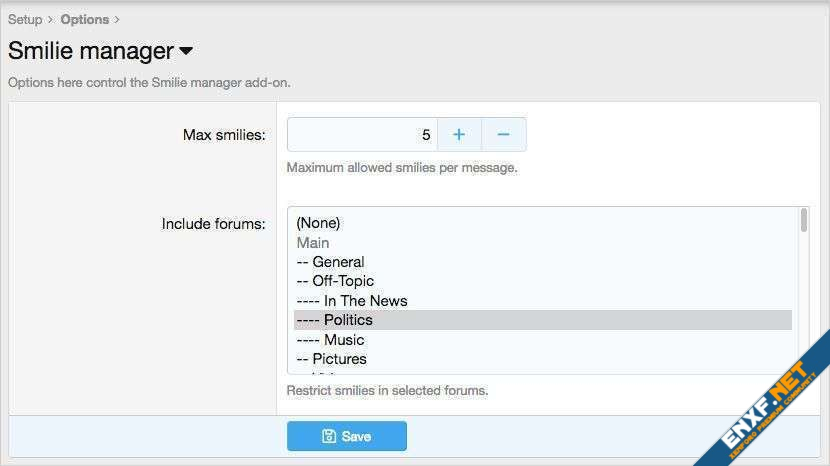Image resolution: width=830 pixels, height=466 pixels.
Task: Focus the Max smilies number field
Action: (x=362, y=134)
